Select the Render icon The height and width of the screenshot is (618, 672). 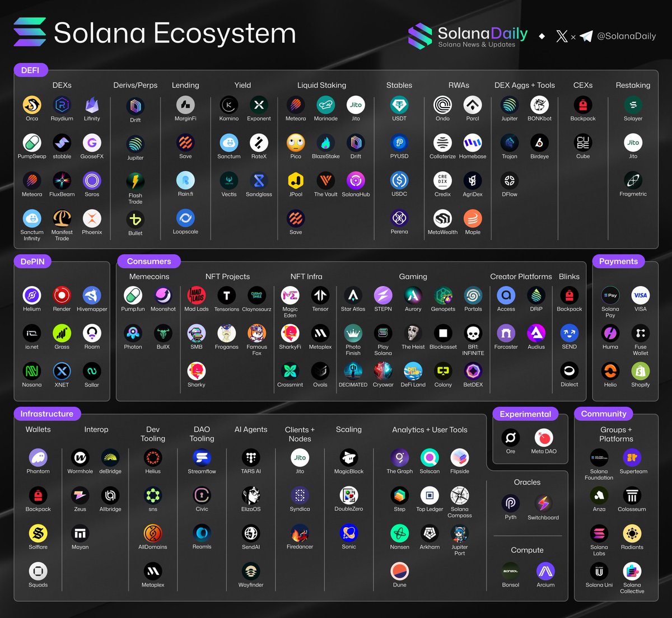pyautogui.click(x=62, y=295)
